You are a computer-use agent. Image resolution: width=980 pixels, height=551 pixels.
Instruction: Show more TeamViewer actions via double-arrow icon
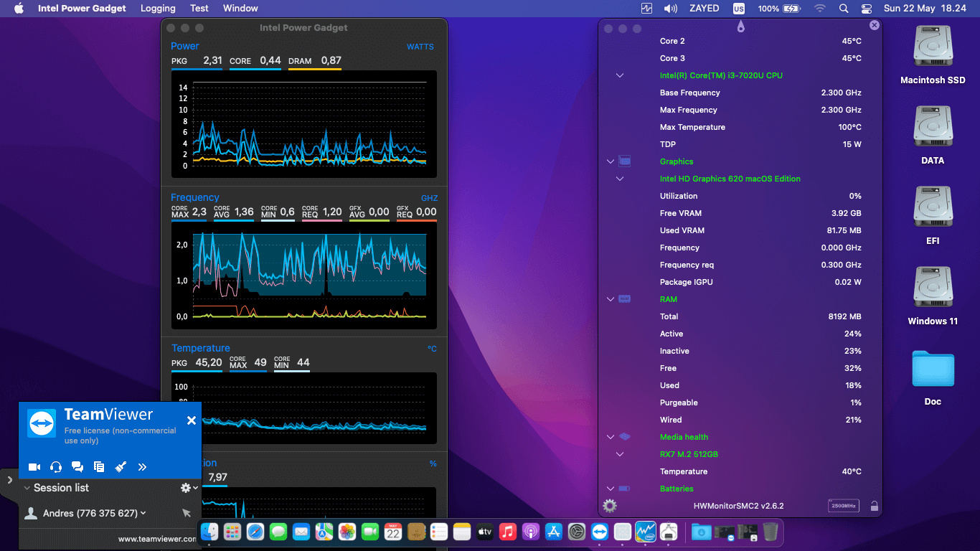pyautogui.click(x=141, y=466)
